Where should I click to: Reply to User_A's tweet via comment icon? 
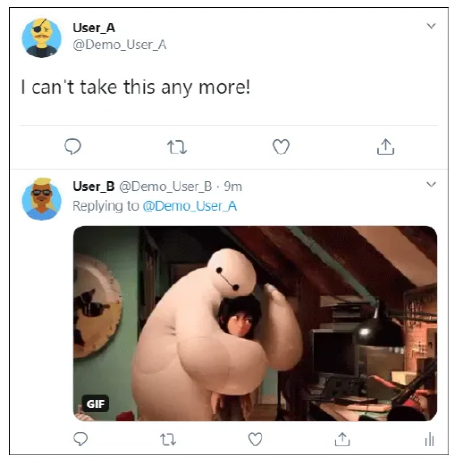pos(72,147)
